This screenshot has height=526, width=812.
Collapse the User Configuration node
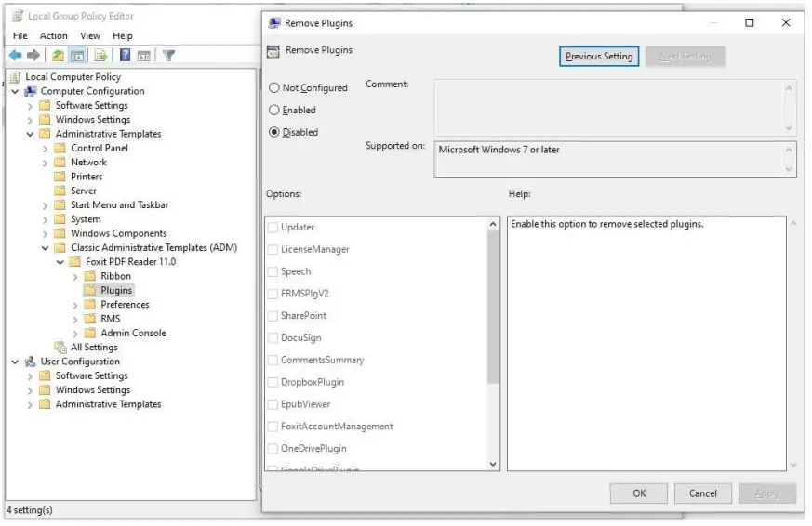pos(15,362)
